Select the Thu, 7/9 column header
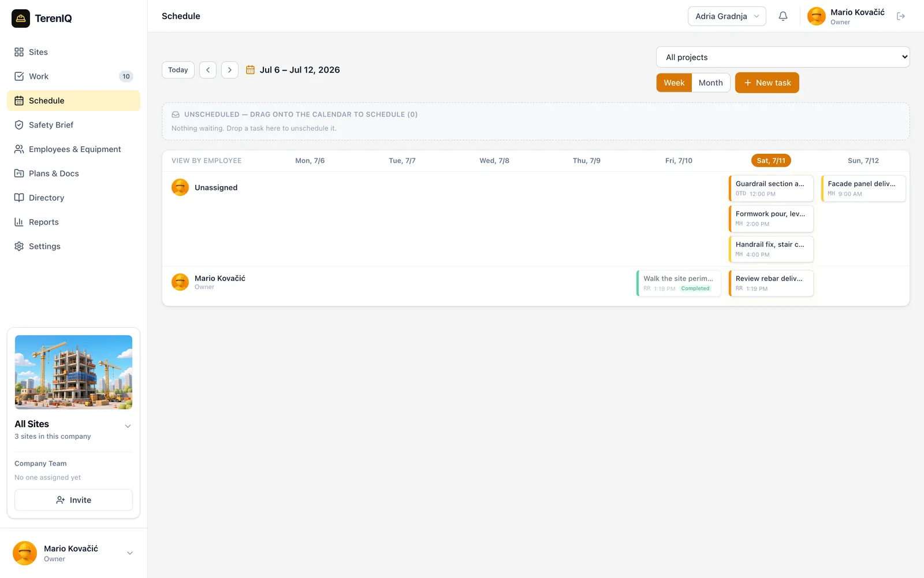This screenshot has height=578, width=924. click(x=587, y=161)
